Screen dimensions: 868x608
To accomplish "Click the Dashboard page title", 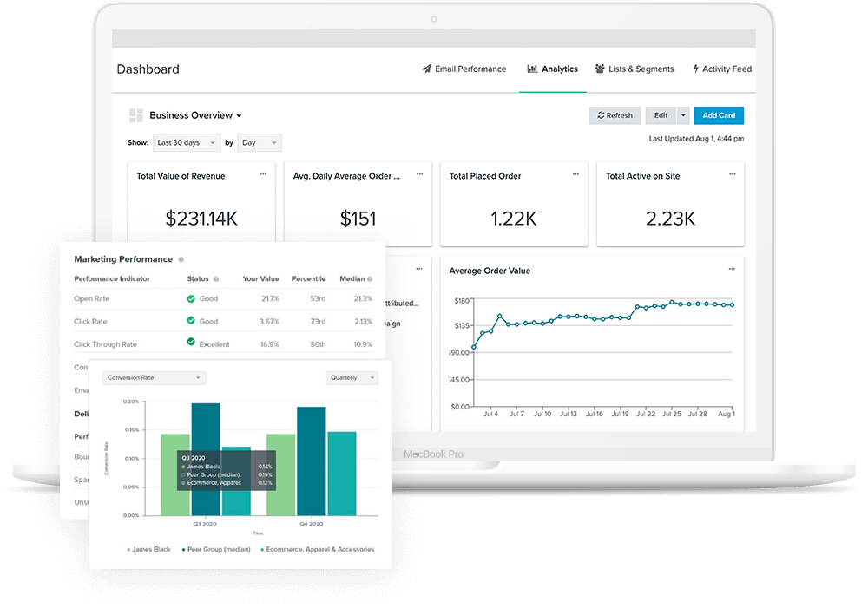I will point(148,69).
